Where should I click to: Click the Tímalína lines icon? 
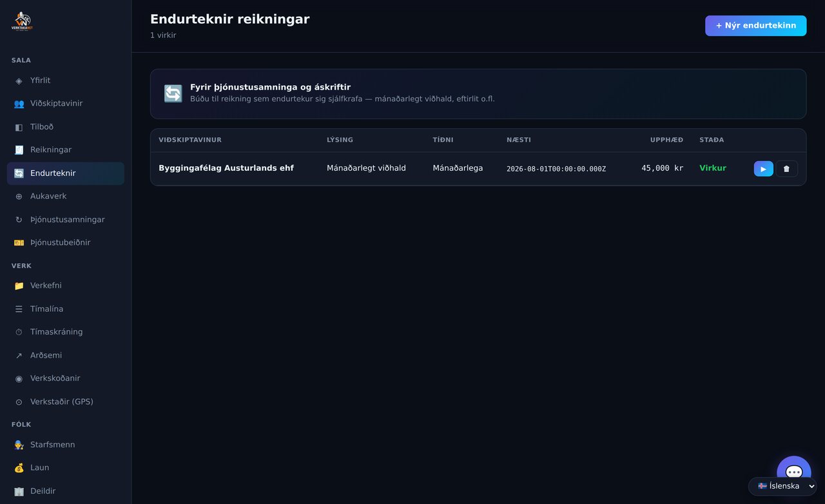pyautogui.click(x=19, y=309)
